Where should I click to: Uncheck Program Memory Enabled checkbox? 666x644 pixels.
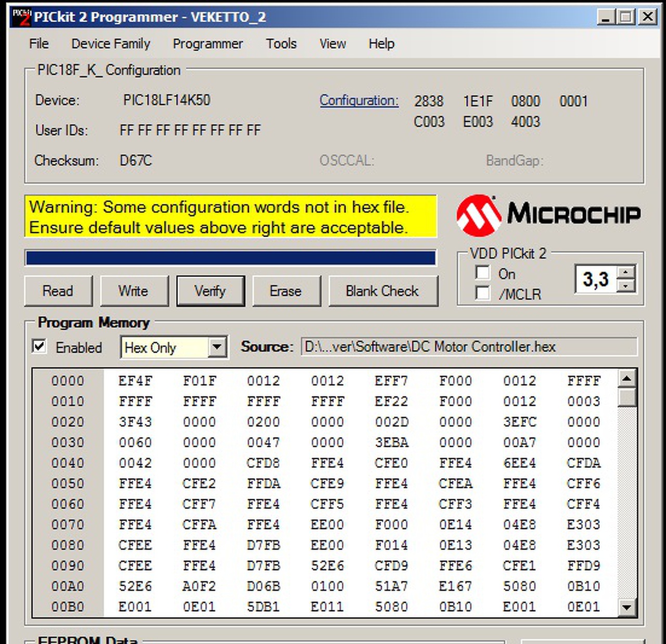pyautogui.click(x=39, y=346)
